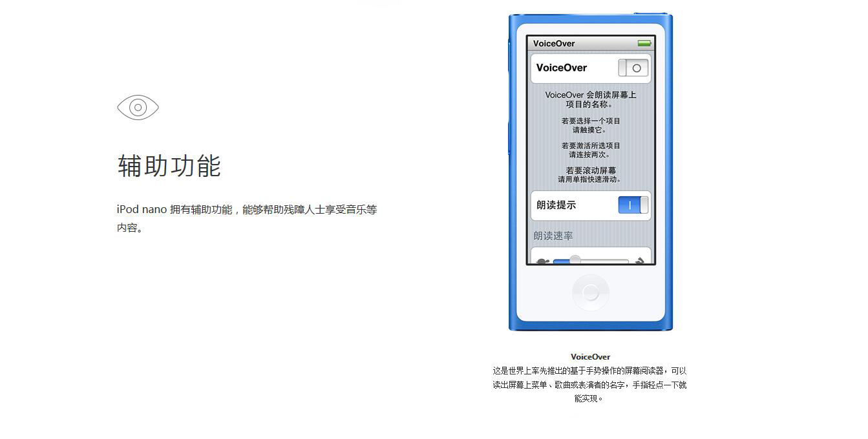Click the screen reader description caption text
This screenshot has height=439, width=868.
point(589,384)
